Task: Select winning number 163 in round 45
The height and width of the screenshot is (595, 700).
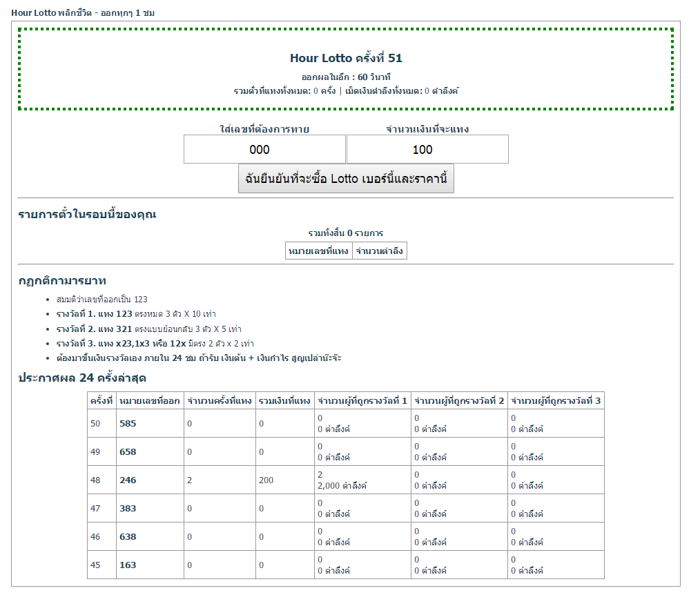Action: tap(128, 565)
